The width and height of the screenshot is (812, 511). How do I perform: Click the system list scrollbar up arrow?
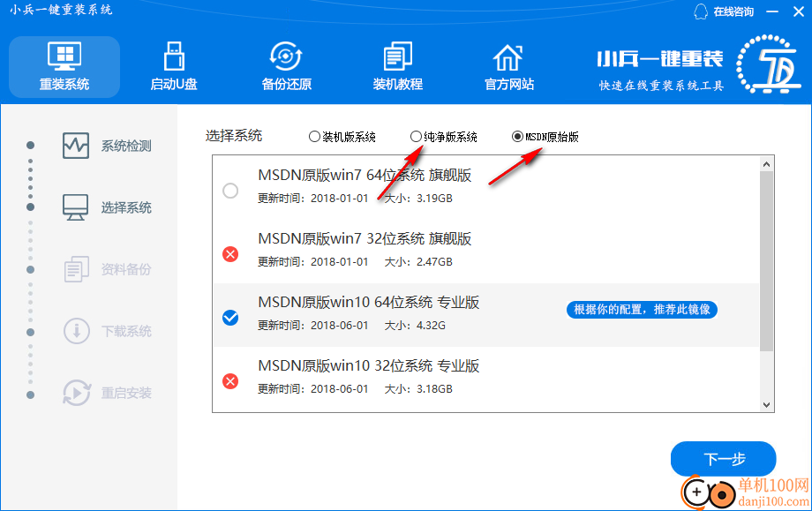[x=766, y=164]
